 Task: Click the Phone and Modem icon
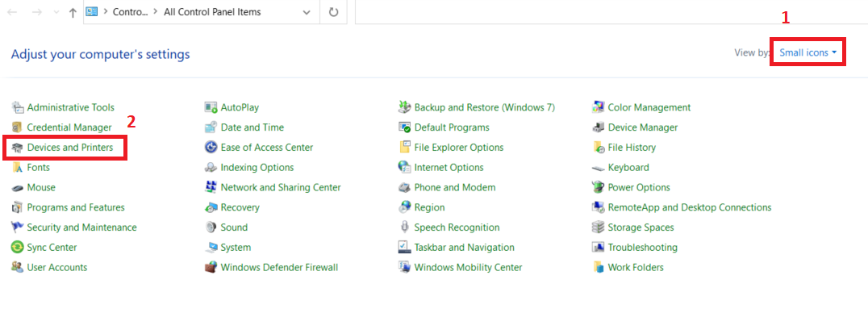click(405, 187)
